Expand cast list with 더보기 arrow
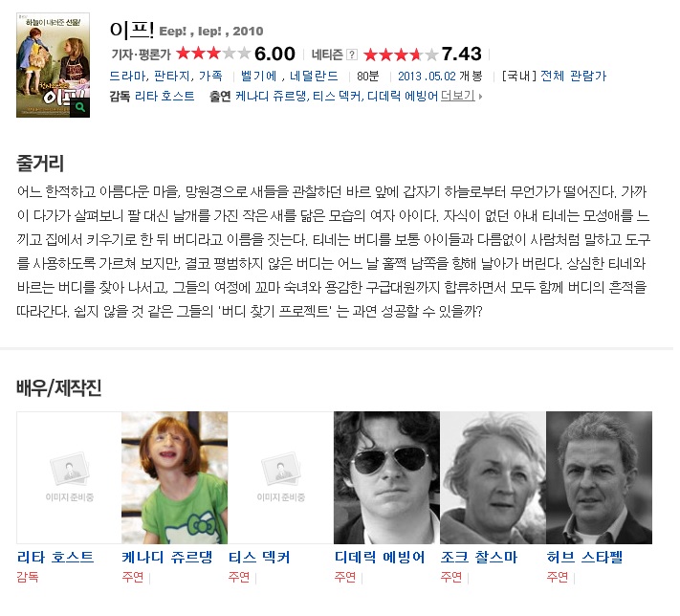 click(461, 96)
